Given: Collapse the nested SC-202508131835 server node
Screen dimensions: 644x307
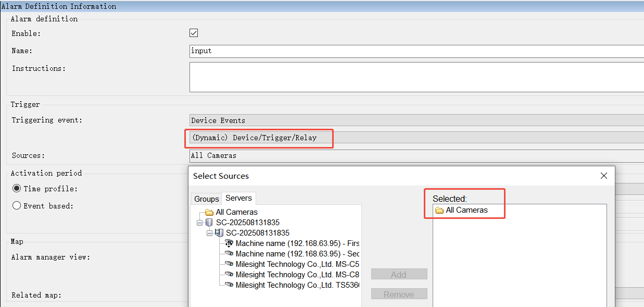Looking at the screenshot, I should click(209, 233).
